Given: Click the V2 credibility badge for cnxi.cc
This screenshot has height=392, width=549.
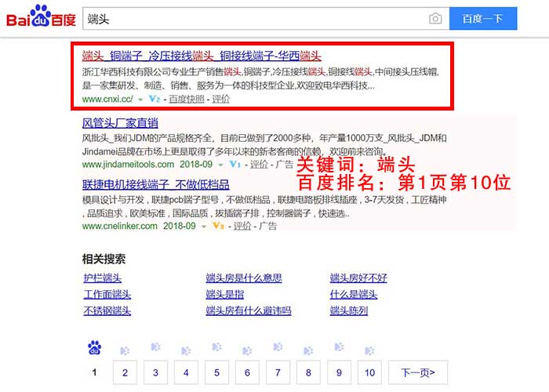Looking at the screenshot, I should point(155,99).
